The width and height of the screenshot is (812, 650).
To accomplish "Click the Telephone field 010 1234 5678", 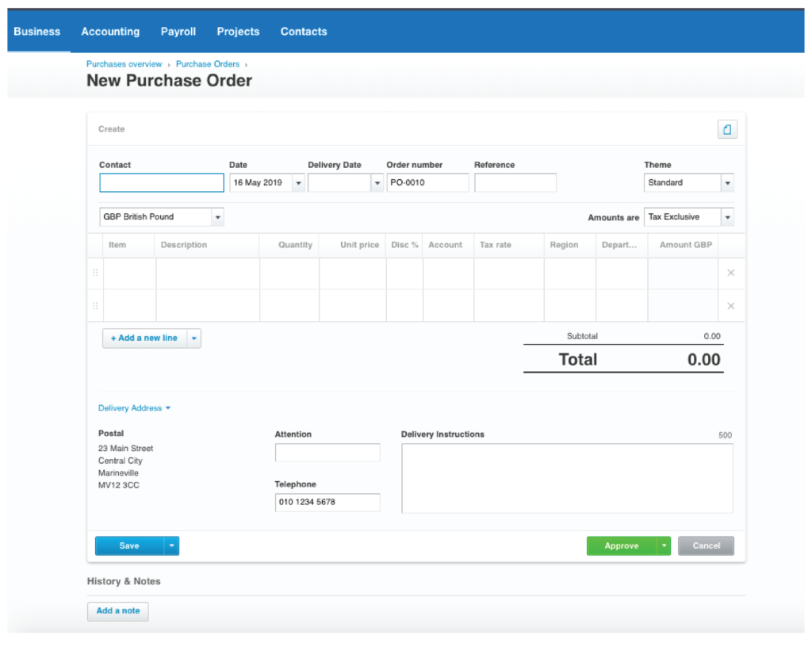I will [x=327, y=503].
